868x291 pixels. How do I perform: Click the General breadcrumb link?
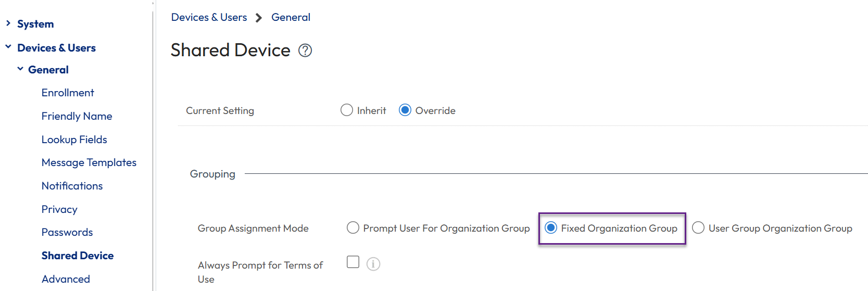point(291,17)
